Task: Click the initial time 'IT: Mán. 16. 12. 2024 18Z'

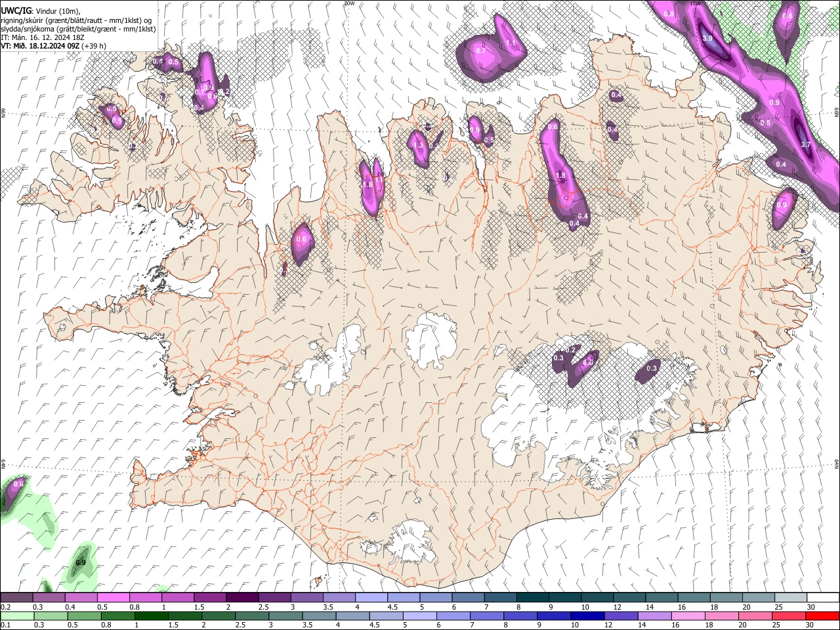Action: click(x=42, y=37)
